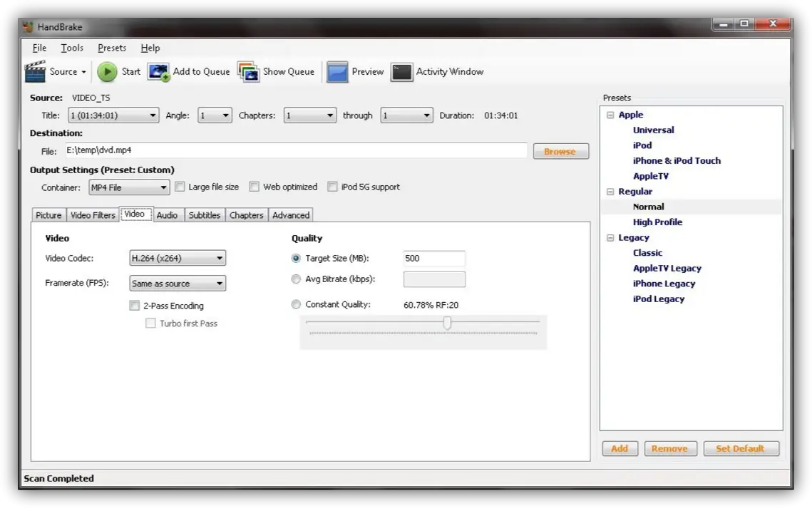812x508 pixels.
Task: Click the HandBrake app icon in title bar
Action: (28, 27)
